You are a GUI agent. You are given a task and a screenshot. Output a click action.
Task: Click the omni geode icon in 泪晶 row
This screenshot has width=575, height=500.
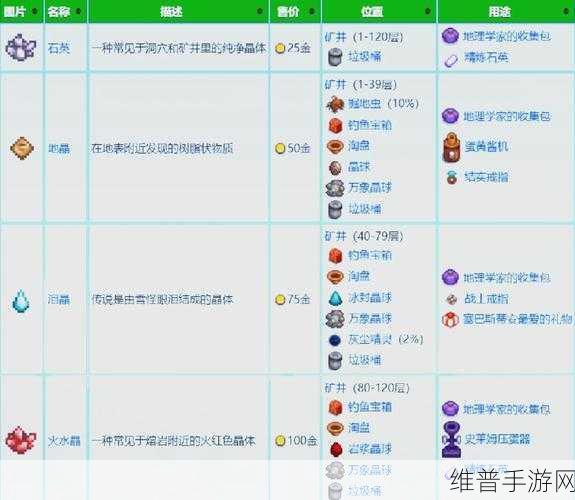coord(335,318)
